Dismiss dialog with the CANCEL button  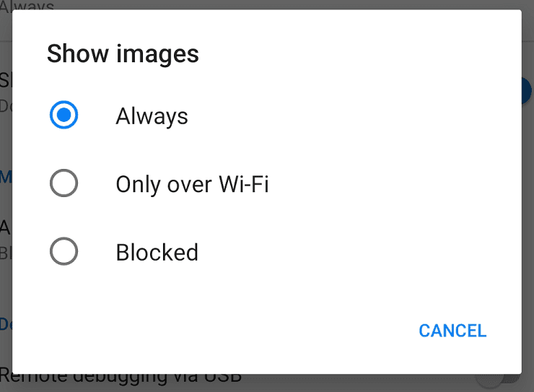click(x=452, y=331)
